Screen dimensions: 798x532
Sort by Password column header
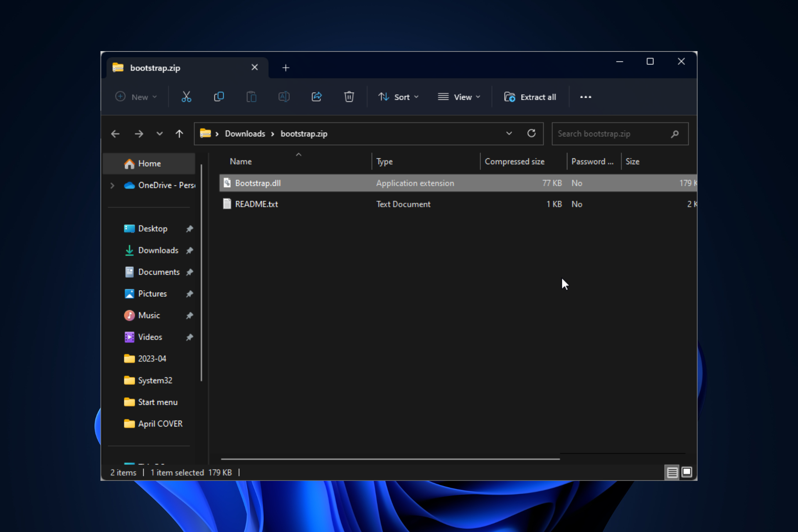click(592, 162)
